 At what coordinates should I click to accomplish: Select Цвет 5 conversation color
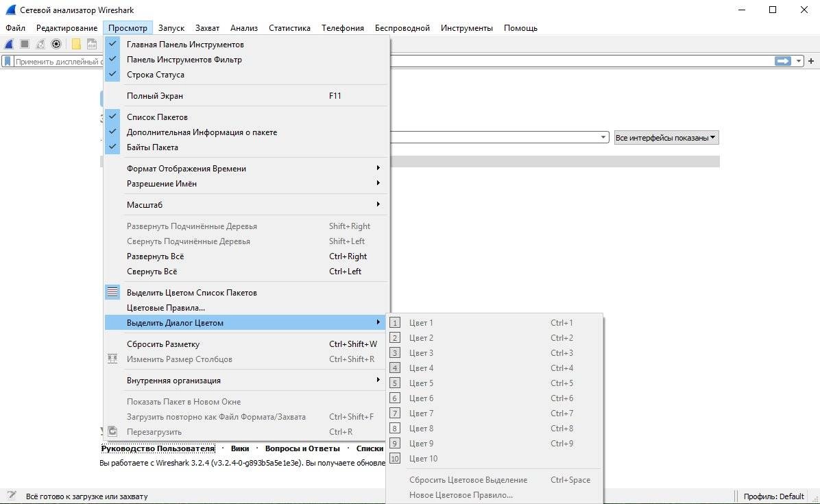pos(494,383)
